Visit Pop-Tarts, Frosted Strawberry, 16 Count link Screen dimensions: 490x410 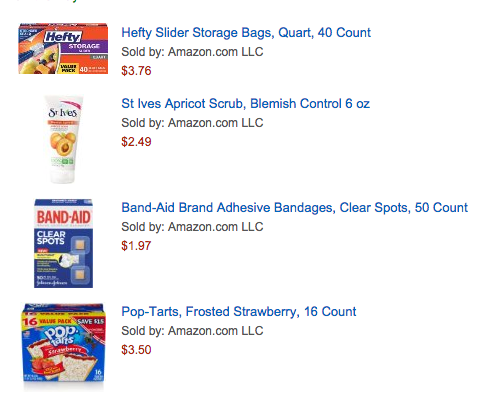tap(239, 312)
